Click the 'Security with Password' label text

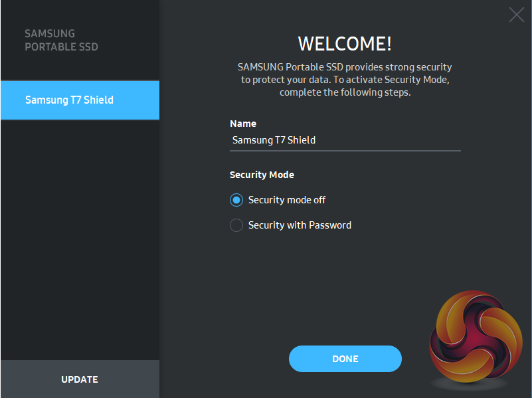300,225
